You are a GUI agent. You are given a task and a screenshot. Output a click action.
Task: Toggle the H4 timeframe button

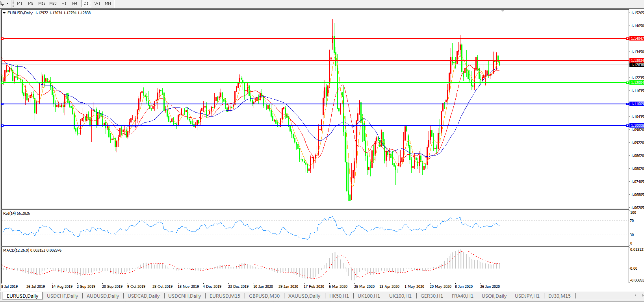coord(74,4)
